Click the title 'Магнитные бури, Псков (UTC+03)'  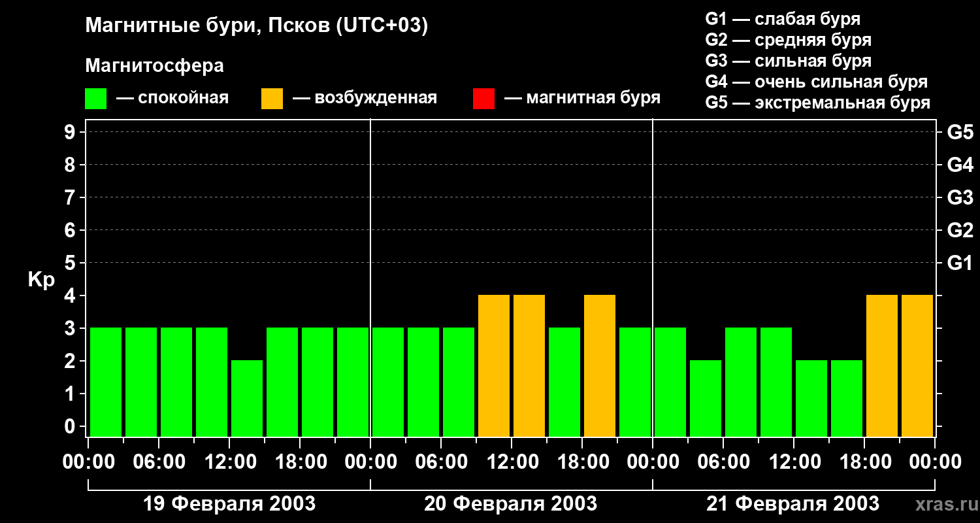(x=256, y=26)
